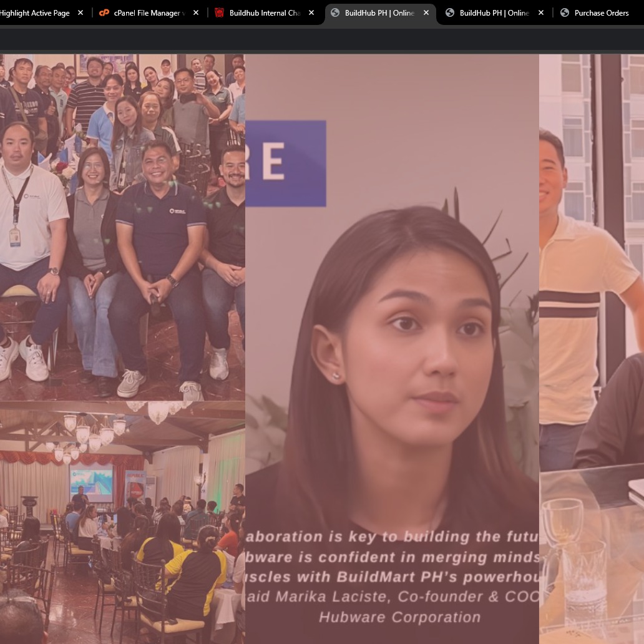The image size is (644, 644).
Task: Switch to the Purchase Orders tab
Action: point(602,12)
